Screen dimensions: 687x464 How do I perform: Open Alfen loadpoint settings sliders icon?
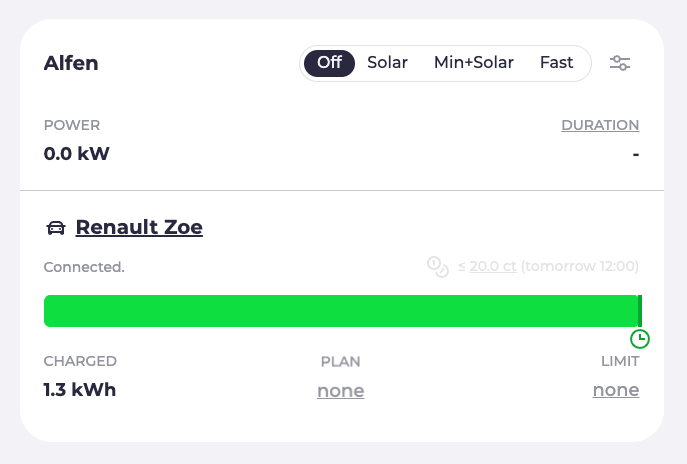pyautogui.click(x=620, y=63)
